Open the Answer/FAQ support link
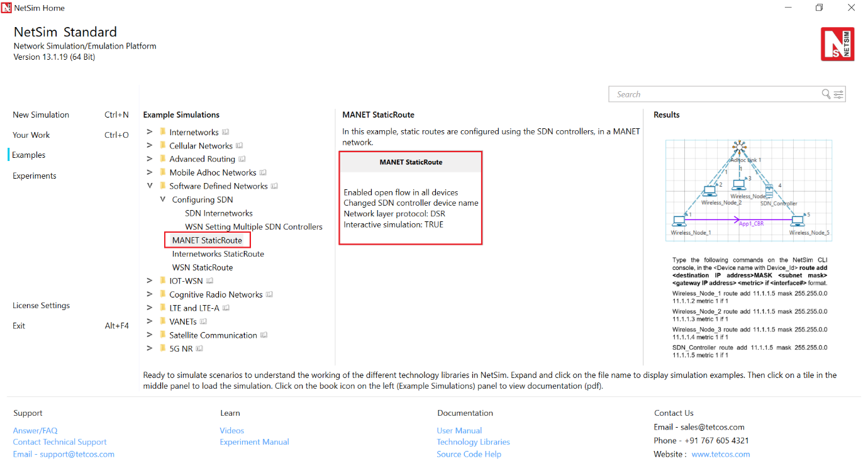 click(35, 431)
